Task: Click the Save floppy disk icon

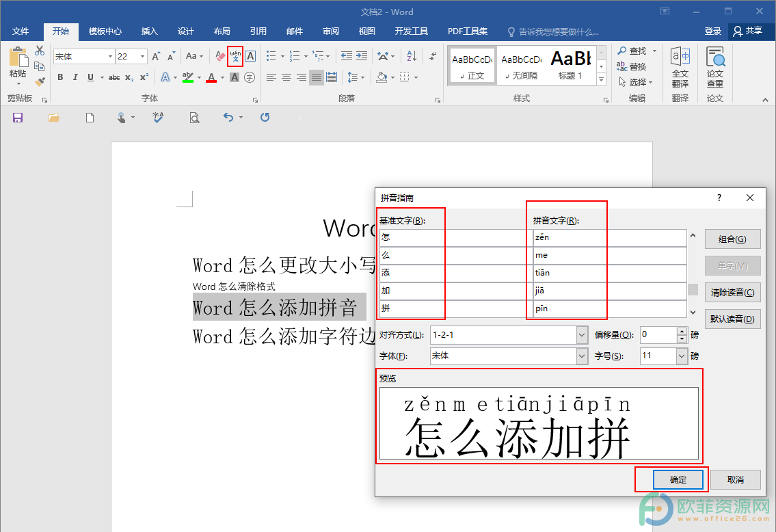Action: coord(18,118)
